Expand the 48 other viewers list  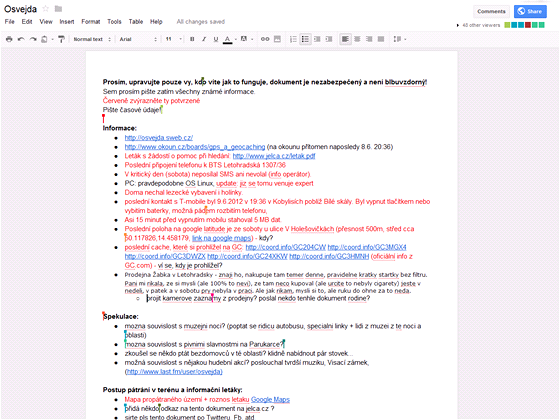tap(479, 25)
